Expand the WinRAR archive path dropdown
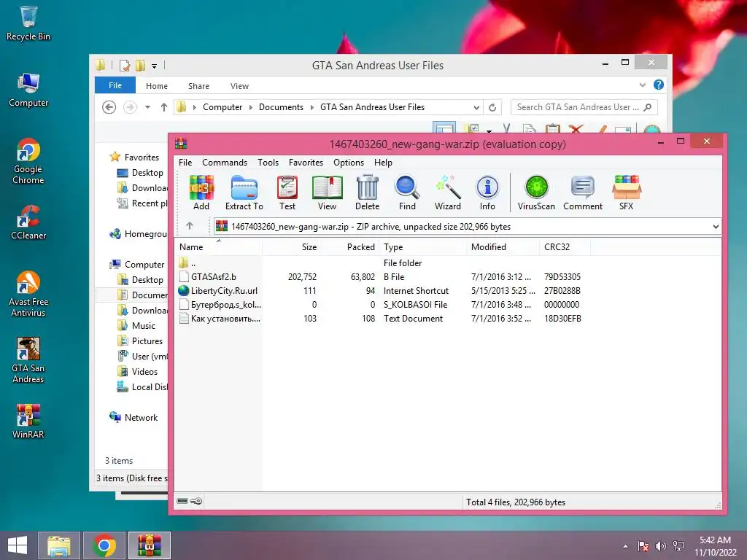Viewport: 747px width, 560px height. point(716,227)
